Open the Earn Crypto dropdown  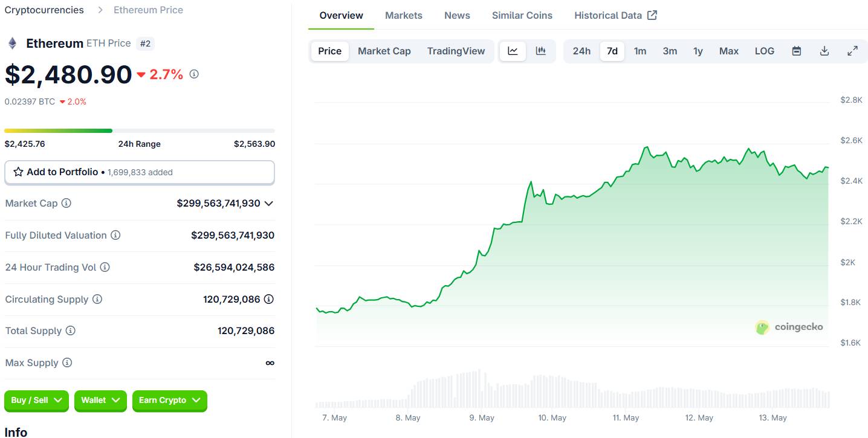tap(170, 400)
